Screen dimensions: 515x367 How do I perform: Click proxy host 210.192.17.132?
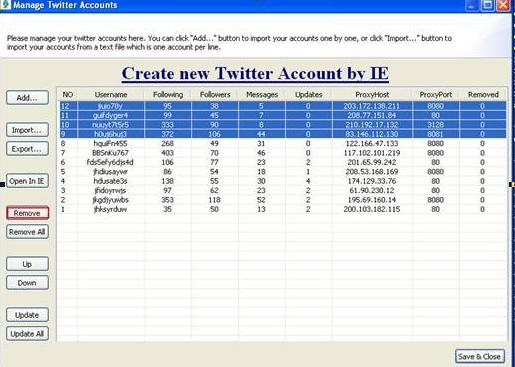(372, 125)
